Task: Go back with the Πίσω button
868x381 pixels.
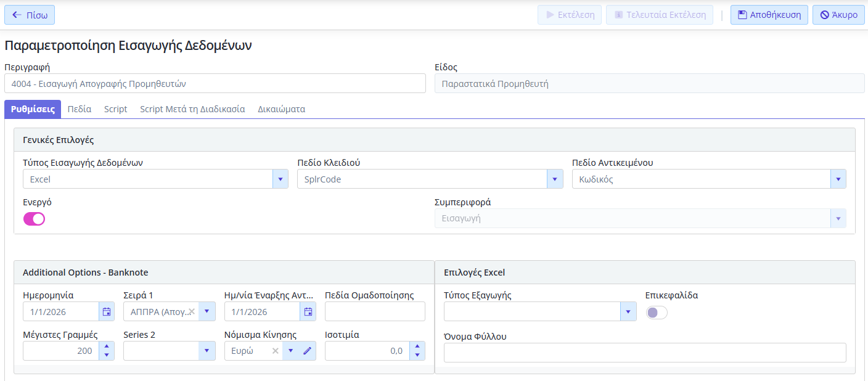Action: [30, 15]
